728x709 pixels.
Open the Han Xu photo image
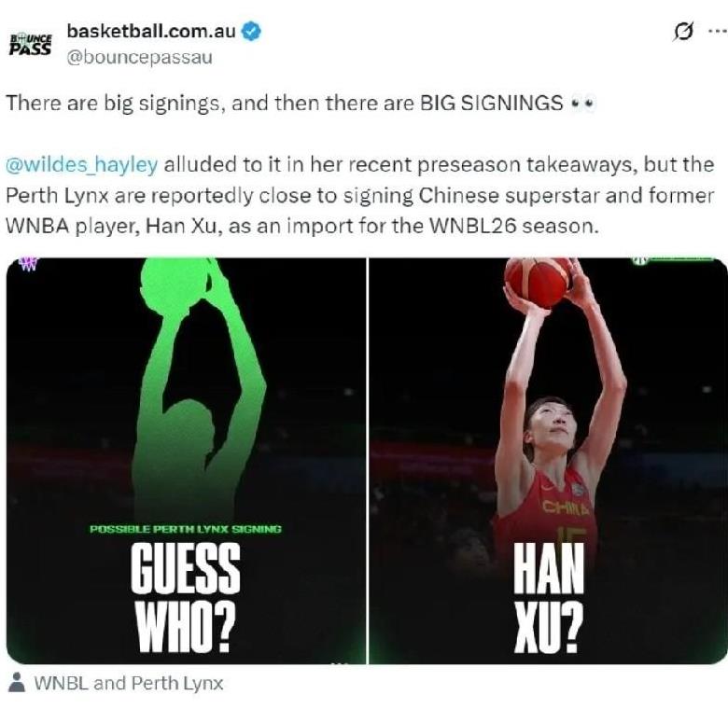(x=548, y=461)
